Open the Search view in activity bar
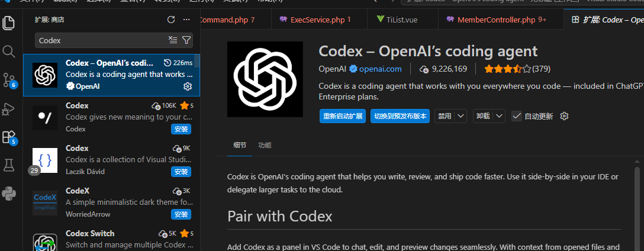 coord(9,52)
